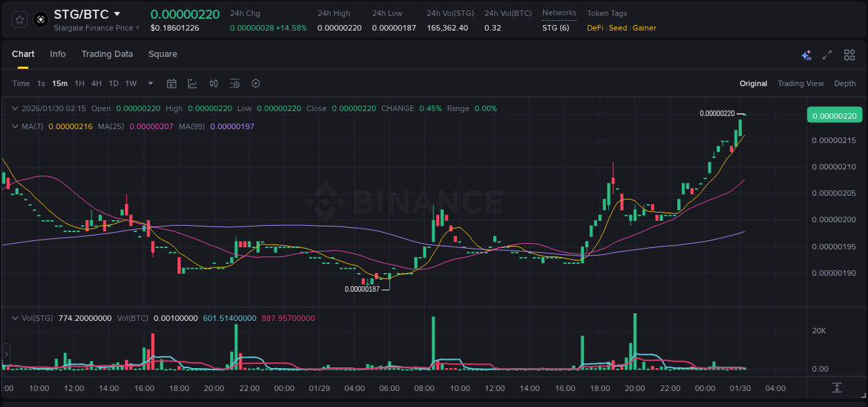Open the indicators list icon

[x=235, y=83]
